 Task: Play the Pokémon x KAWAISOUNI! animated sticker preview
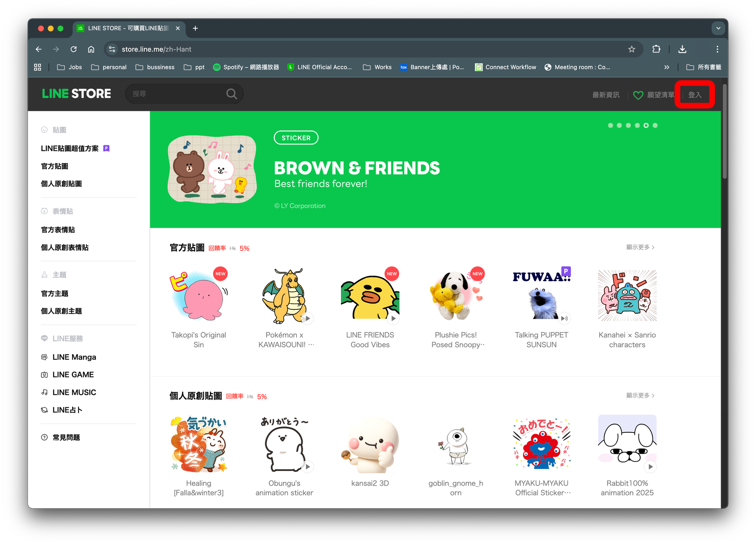pos(308,318)
